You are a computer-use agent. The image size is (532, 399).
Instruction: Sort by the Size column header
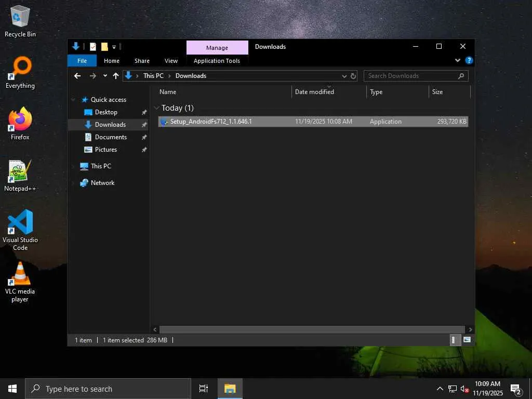point(450,92)
